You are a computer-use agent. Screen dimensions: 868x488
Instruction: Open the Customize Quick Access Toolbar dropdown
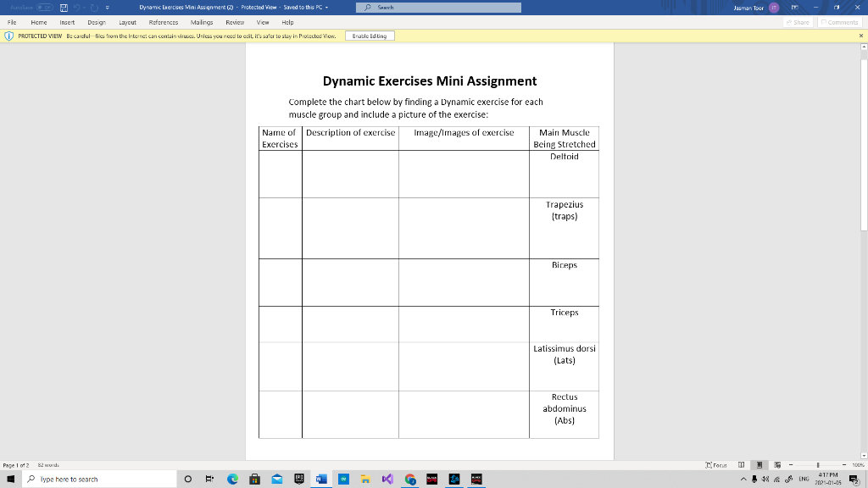pos(108,7)
